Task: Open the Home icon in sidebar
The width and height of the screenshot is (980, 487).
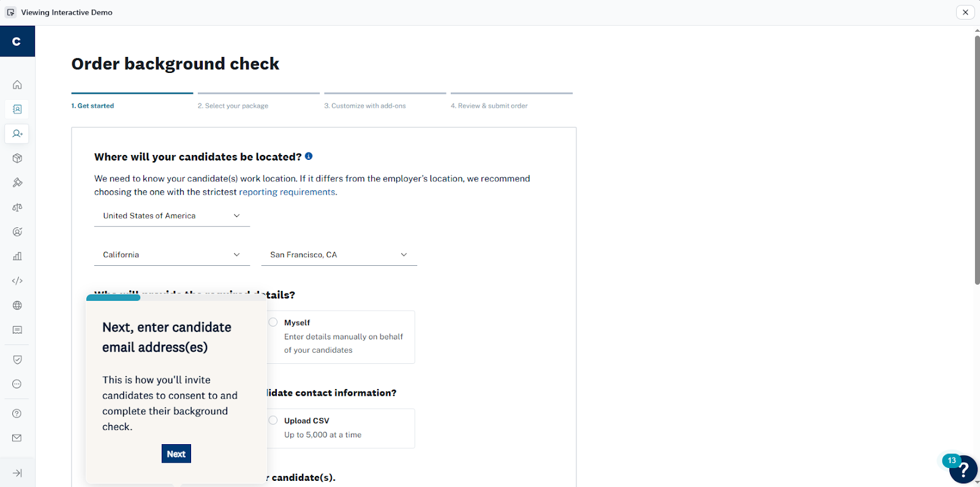Action: click(x=17, y=85)
